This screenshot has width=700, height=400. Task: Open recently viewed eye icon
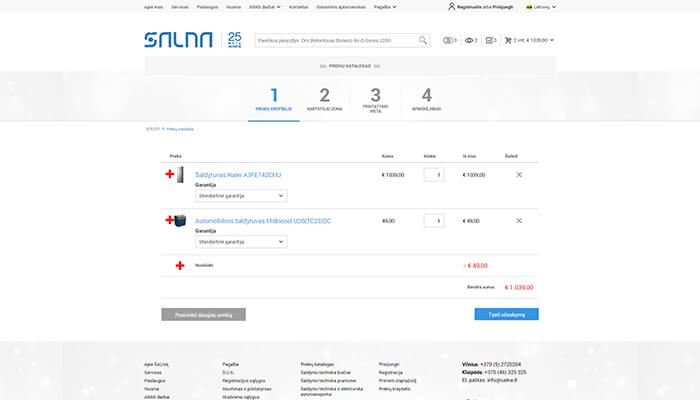469,40
